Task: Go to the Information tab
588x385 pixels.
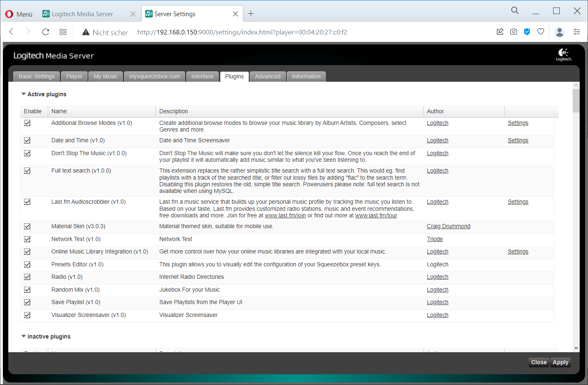Action: point(306,76)
